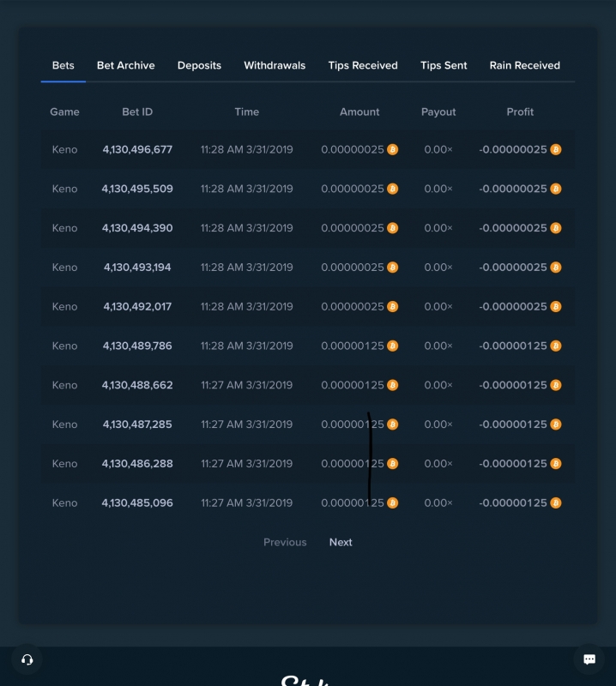Click bitcoin icon in profit of bet 4,130,486,288

[556, 464]
